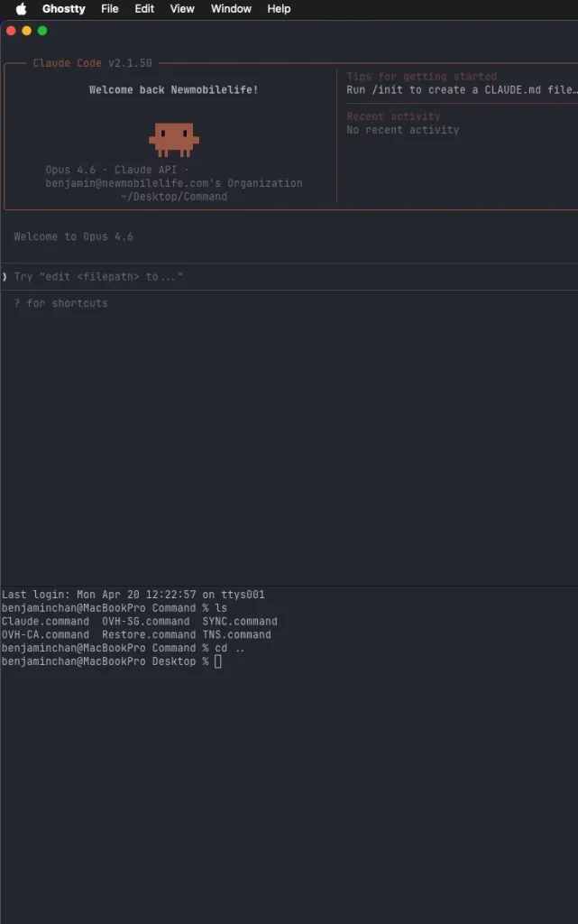This screenshot has width=578, height=924.
Task: Open the Ghostty application menu
Action: 63,9
